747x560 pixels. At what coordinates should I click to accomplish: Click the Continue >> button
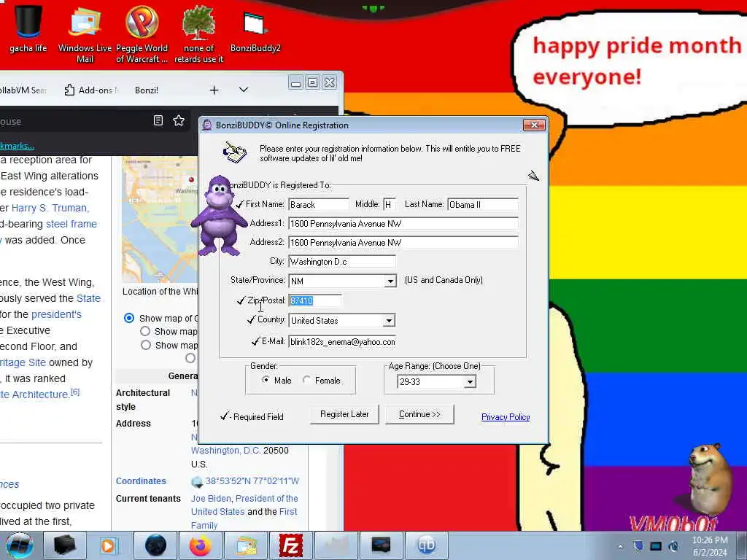(x=419, y=414)
